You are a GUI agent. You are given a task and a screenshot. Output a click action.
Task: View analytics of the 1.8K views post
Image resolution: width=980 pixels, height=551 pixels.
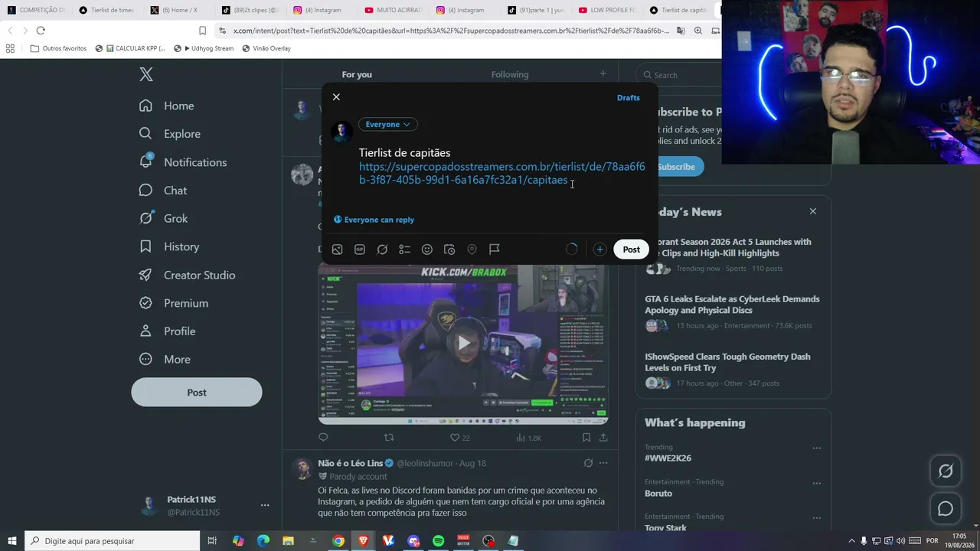point(528,438)
